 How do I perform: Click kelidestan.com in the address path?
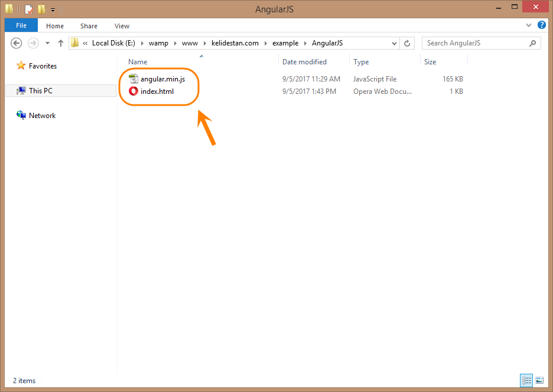point(235,43)
